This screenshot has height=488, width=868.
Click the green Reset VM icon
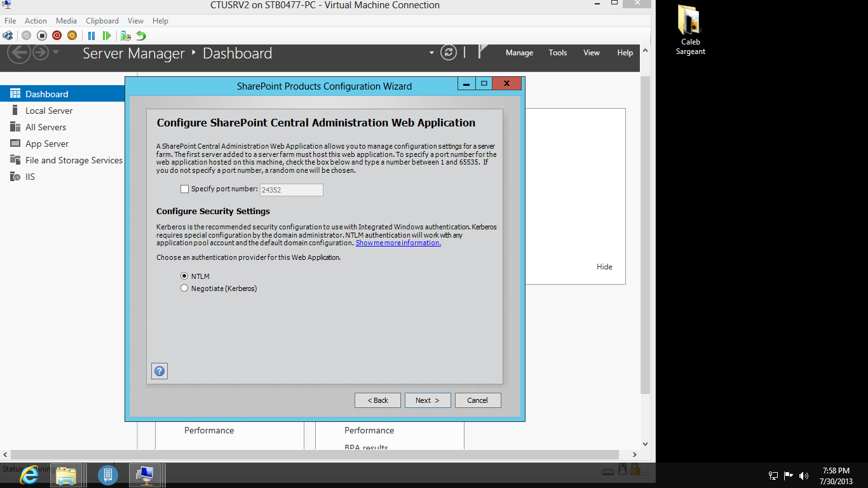(x=107, y=36)
